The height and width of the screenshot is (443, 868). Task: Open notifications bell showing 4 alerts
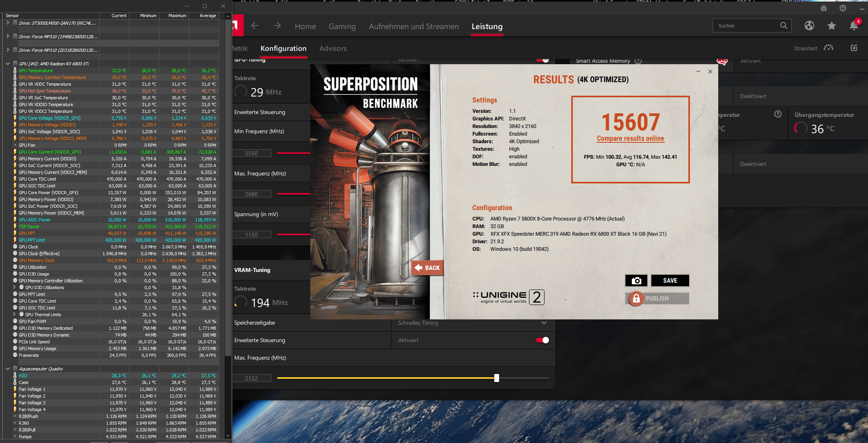coord(854,25)
